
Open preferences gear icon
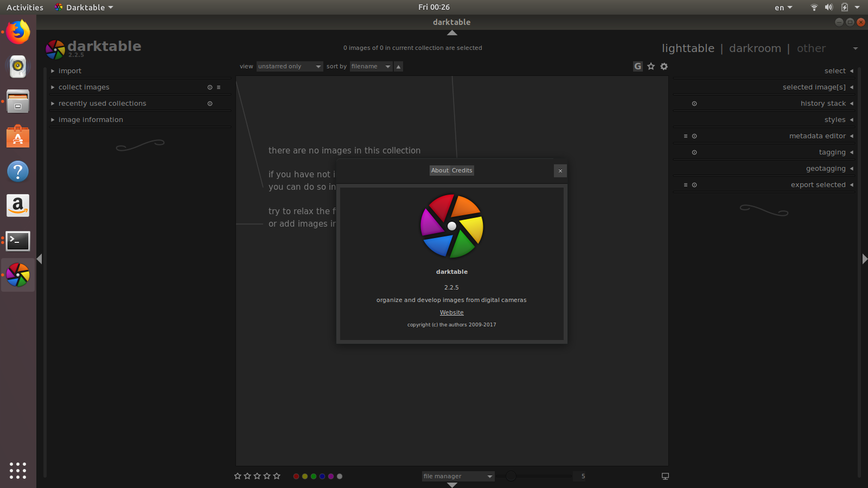tap(664, 66)
